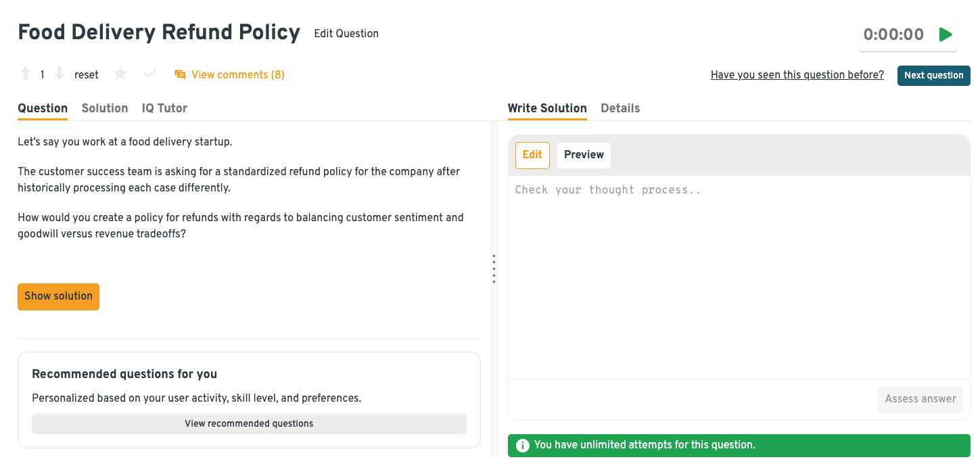The image size is (980, 470).
Task: Open the IQ Tutor tab
Action: (164, 108)
